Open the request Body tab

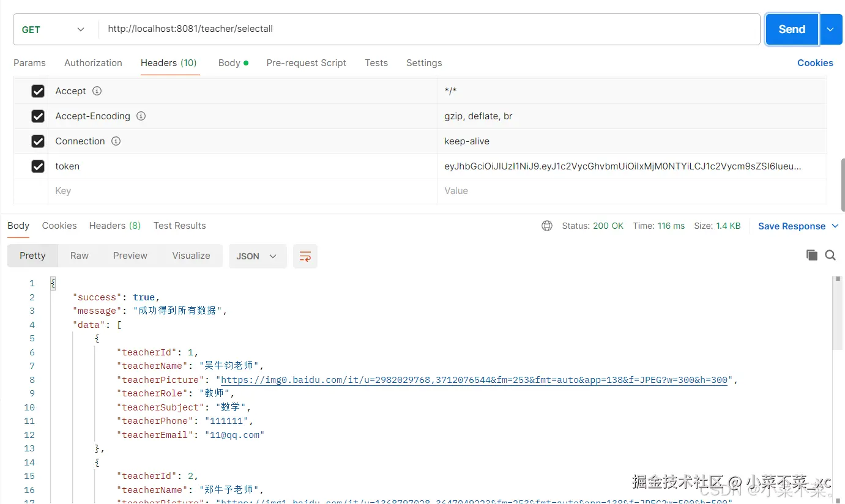click(x=233, y=63)
